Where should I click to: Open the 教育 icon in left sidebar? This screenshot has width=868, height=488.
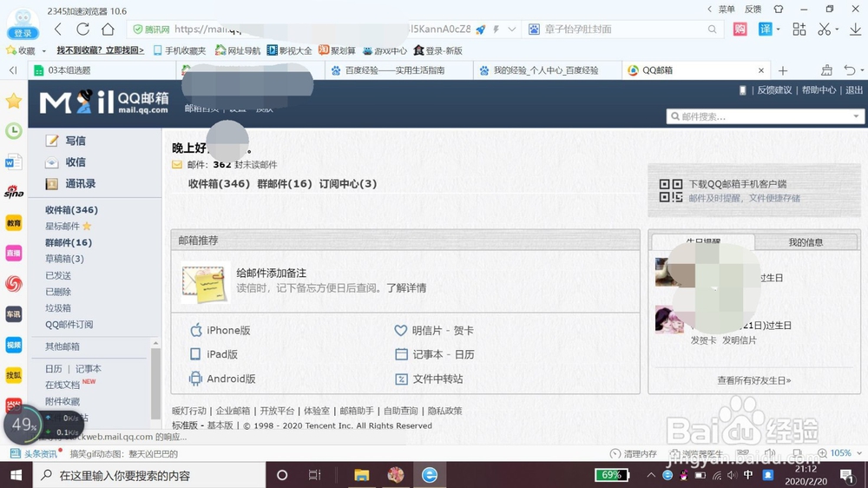tap(13, 222)
